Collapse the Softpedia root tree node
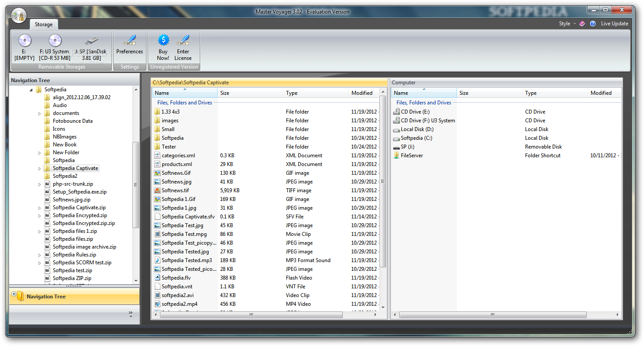 click(31, 90)
